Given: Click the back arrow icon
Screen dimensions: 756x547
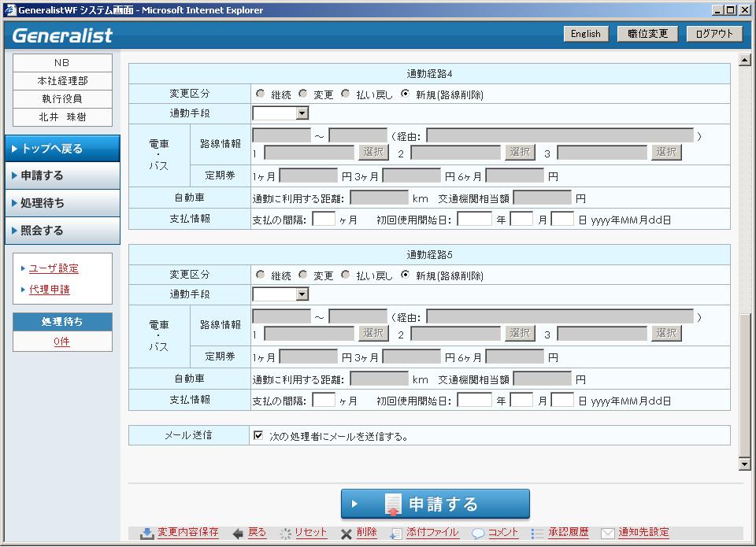Looking at the screenshot, I should point(238,533).
